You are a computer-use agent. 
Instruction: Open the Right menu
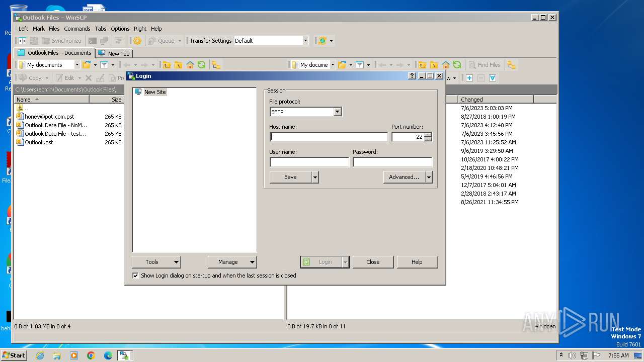click(140, 29)
